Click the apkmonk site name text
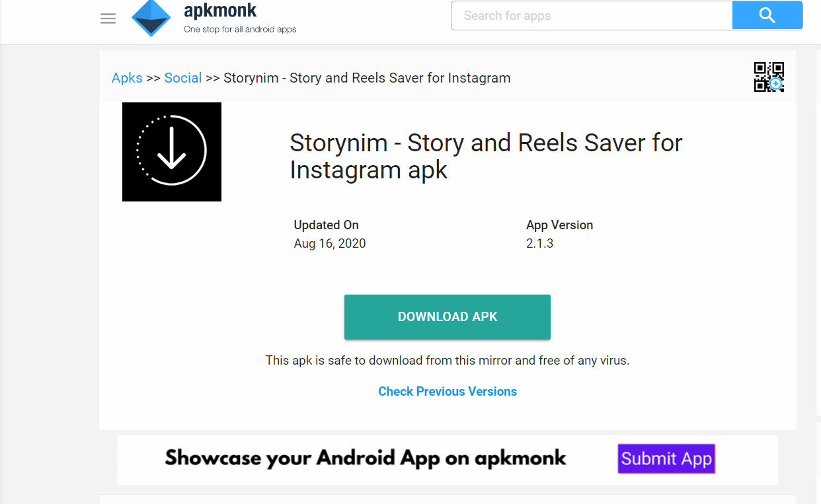Image resolution: width=821 pixels, height=504 pixels. (220, 11)
